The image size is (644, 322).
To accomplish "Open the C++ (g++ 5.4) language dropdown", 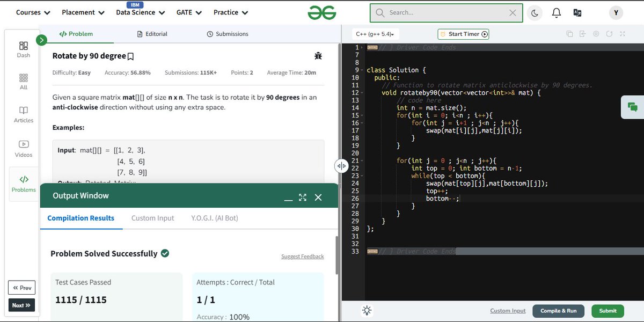I will point(375,34).
